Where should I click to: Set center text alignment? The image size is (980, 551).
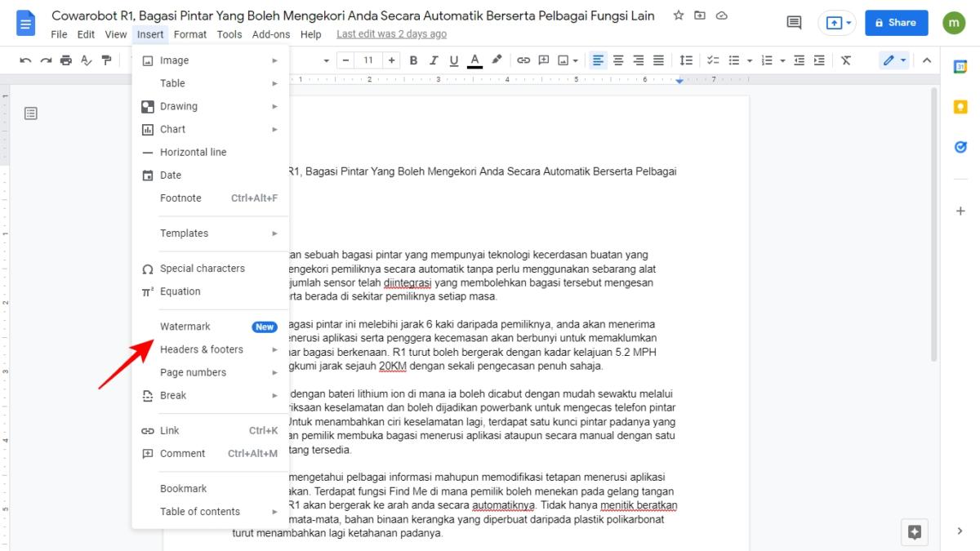coord(618,60)
